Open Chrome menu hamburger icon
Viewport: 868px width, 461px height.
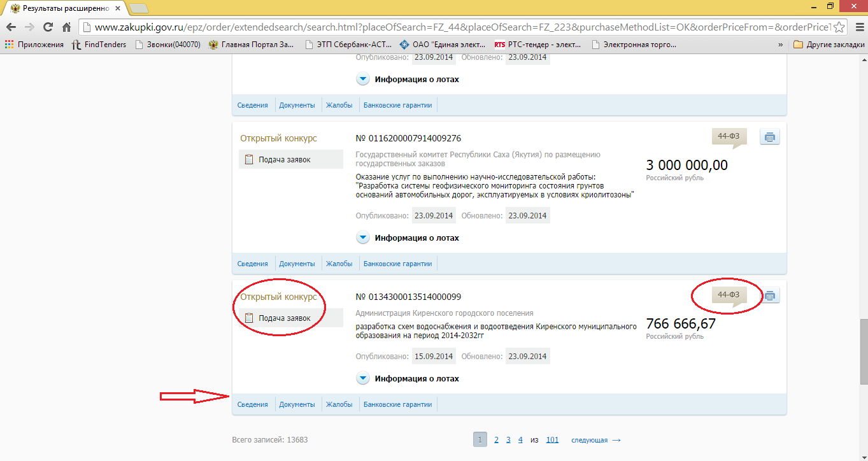pos(857,27)
